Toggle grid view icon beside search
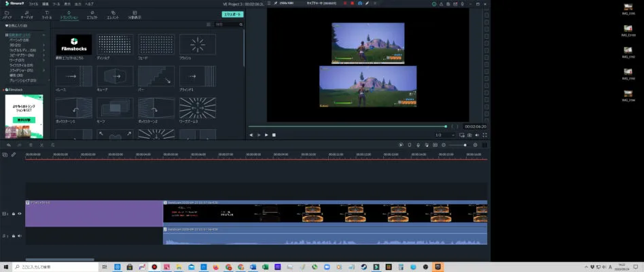The image size is (644, 272). pyautogui.click(x=209, y=24)
